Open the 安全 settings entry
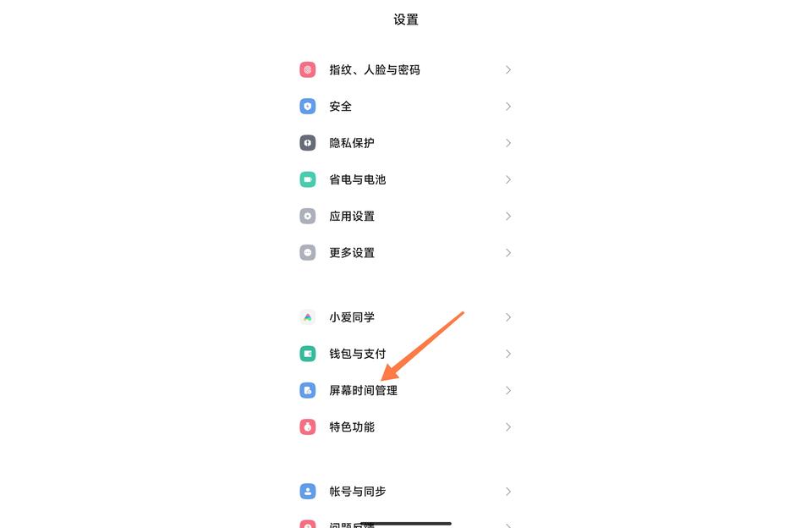The width and height of the screenshot is (812, 528). pyautogui.click(x=340, y=107)
